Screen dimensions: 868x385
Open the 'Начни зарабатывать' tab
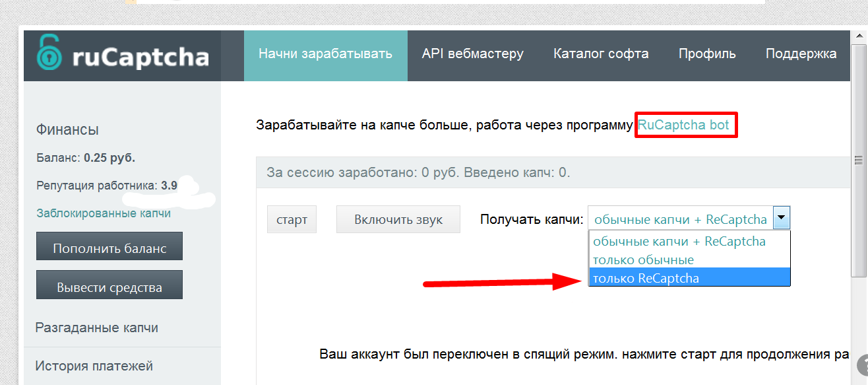click(325, 54)
